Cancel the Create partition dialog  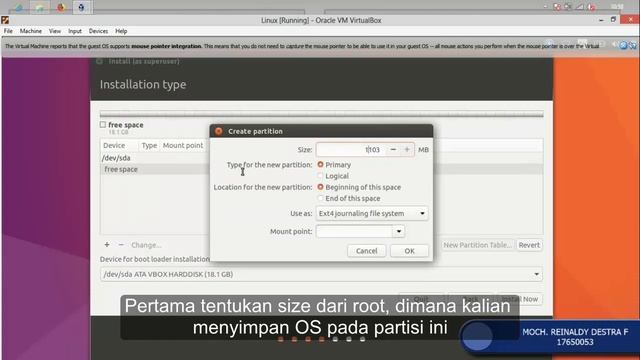(367, 251)
